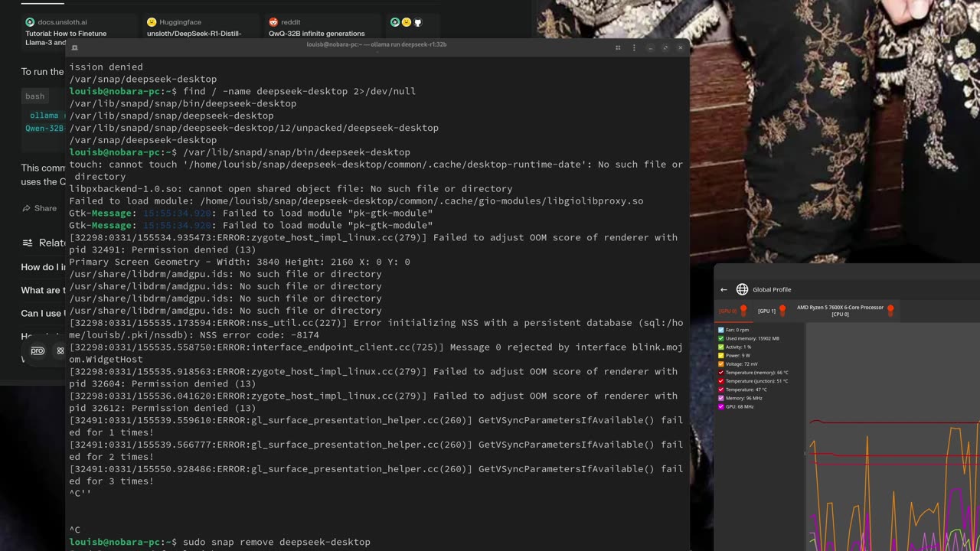
Task: Click the thermometer icon on GPU 1 tab
Action: point(782,311)
